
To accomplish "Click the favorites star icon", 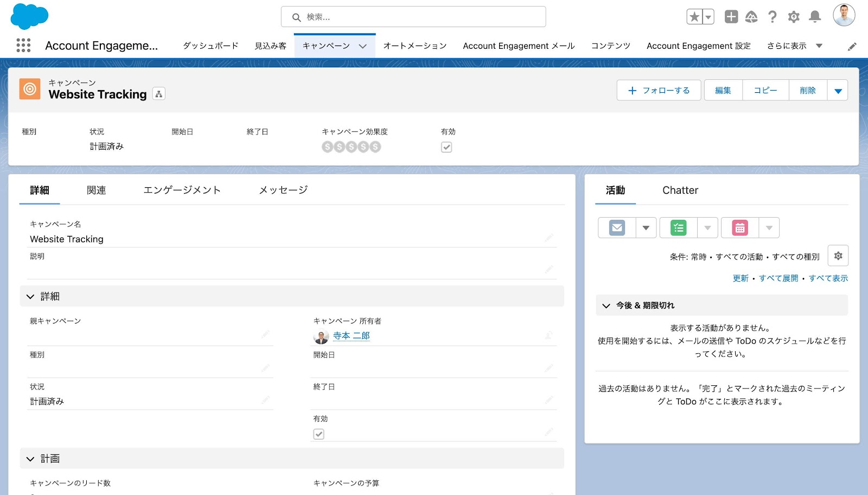I will (x=694, y=17).
